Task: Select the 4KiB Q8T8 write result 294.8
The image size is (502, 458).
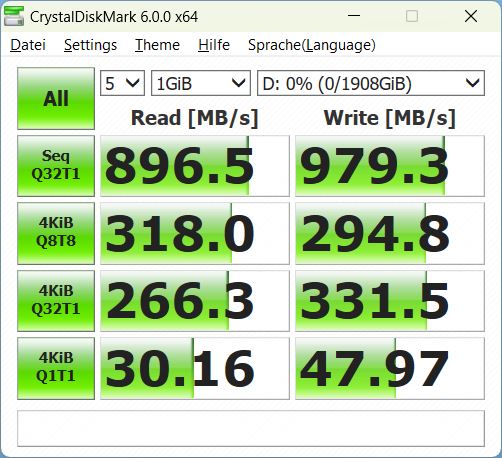Action: tap(390, 233)
